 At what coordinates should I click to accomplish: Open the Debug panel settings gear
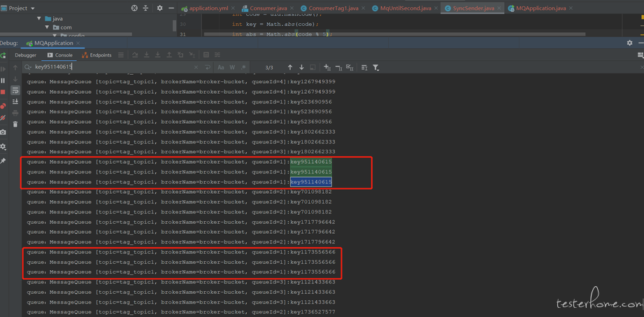pos(629,43)
